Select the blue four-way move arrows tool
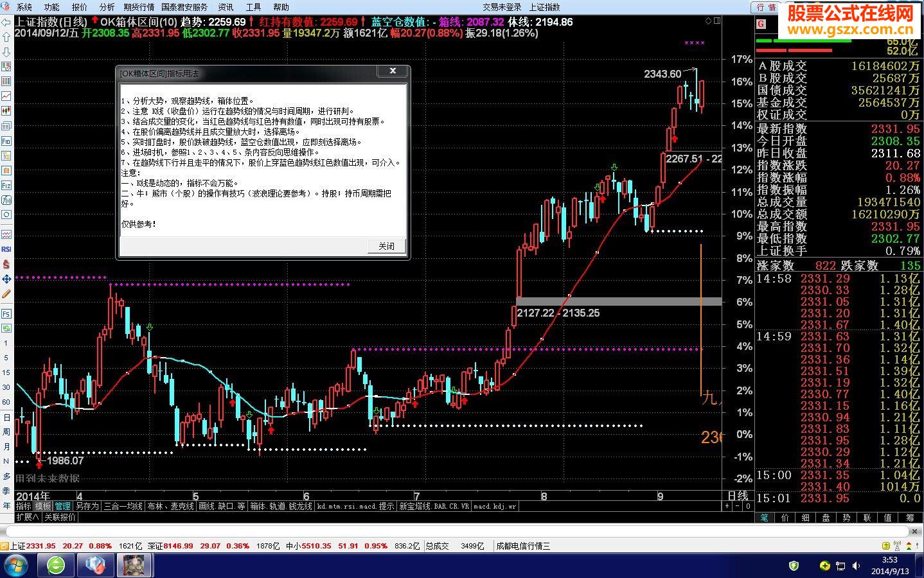This screenshot has height=578, width=924. [6, 279]
